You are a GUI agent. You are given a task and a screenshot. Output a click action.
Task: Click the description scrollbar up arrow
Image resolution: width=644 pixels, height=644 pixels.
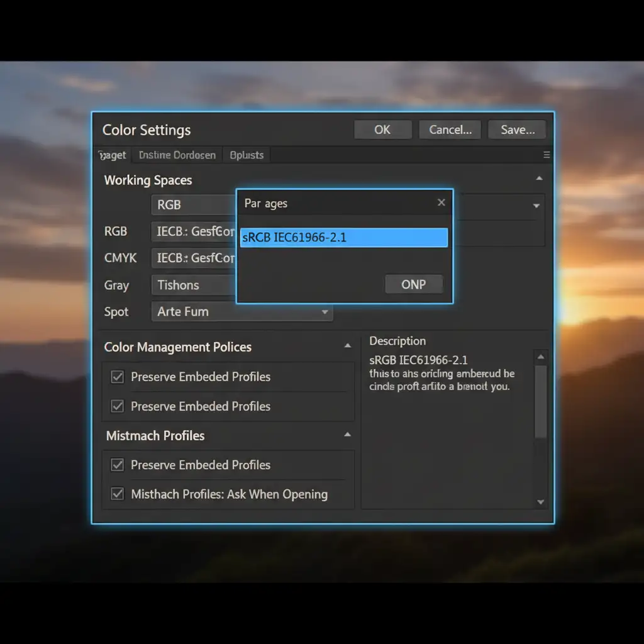[x=540, y=357]
